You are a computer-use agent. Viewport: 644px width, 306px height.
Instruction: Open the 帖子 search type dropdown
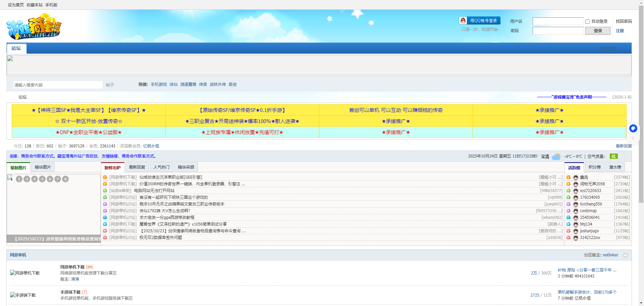point(110,85)
